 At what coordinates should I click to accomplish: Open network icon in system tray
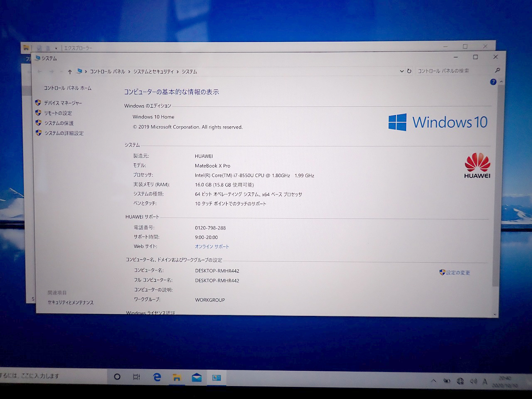[460, 381]
